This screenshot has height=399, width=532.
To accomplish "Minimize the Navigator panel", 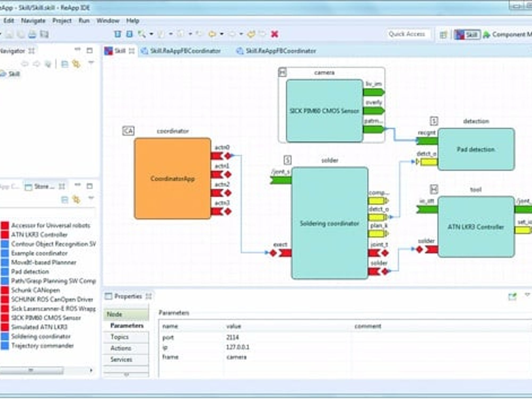I will (x=77, y=50).
